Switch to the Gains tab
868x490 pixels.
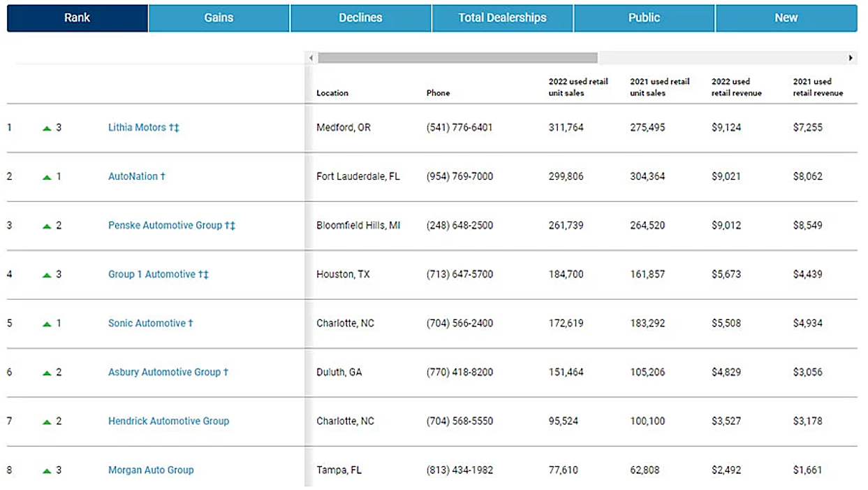click(x=219, y=18)
